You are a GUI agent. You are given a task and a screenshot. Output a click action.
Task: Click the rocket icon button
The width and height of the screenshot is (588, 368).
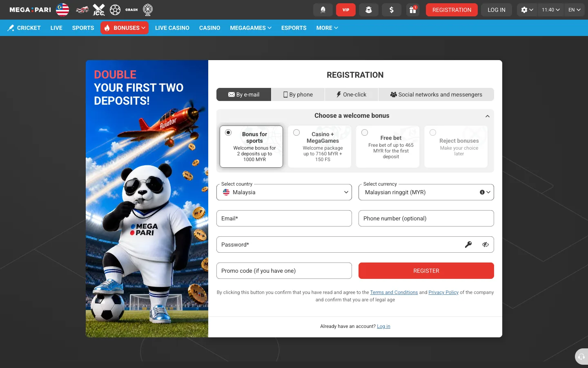coord(323,10)
